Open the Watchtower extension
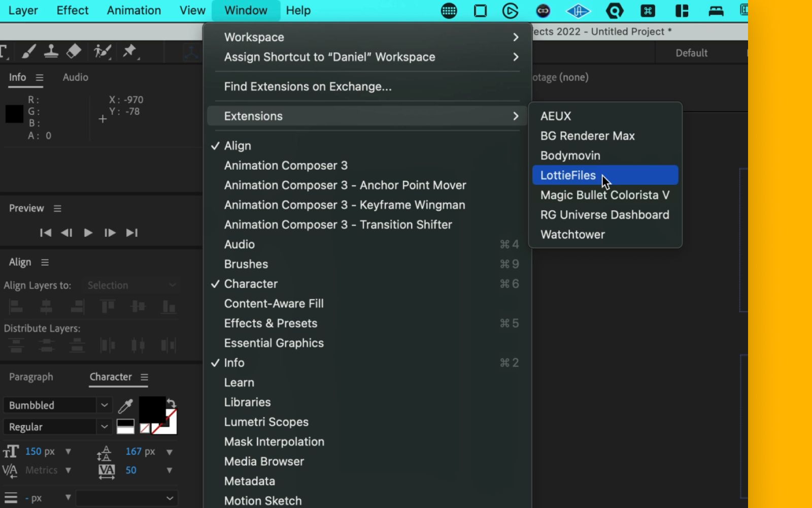Viewport: 812px width, 508px height. point(605,235)
